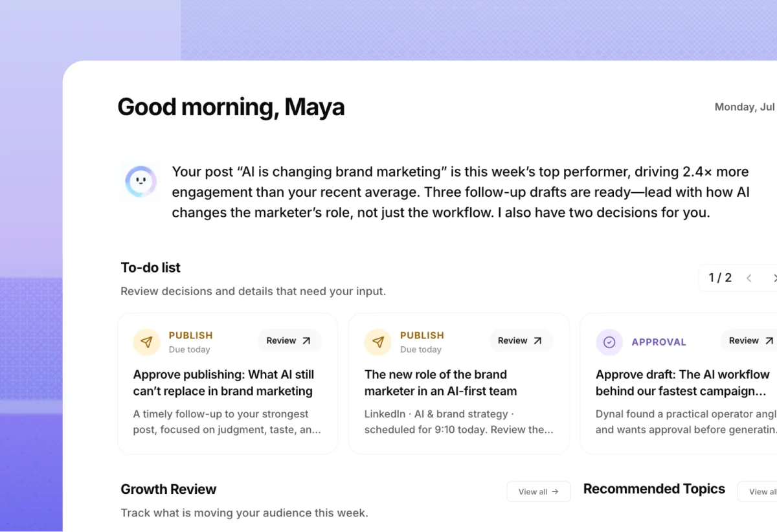The image size is (777, 532).
Task: Open card titled 'Approve publishing: What AI still can't replace'
Action: point(227,383)
